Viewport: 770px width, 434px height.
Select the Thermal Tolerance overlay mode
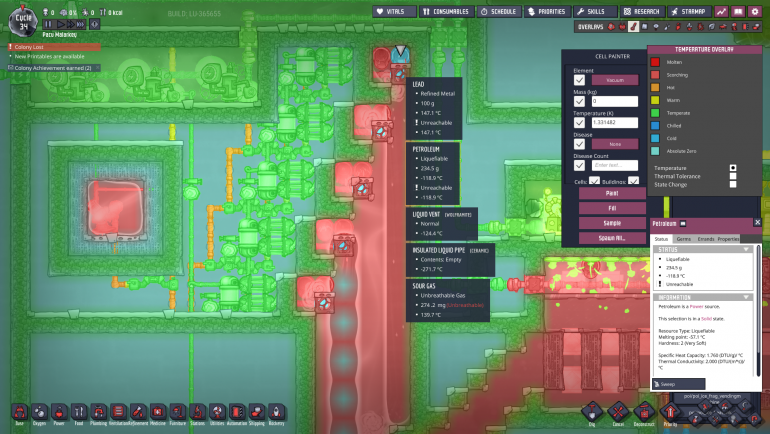(733, 176)
